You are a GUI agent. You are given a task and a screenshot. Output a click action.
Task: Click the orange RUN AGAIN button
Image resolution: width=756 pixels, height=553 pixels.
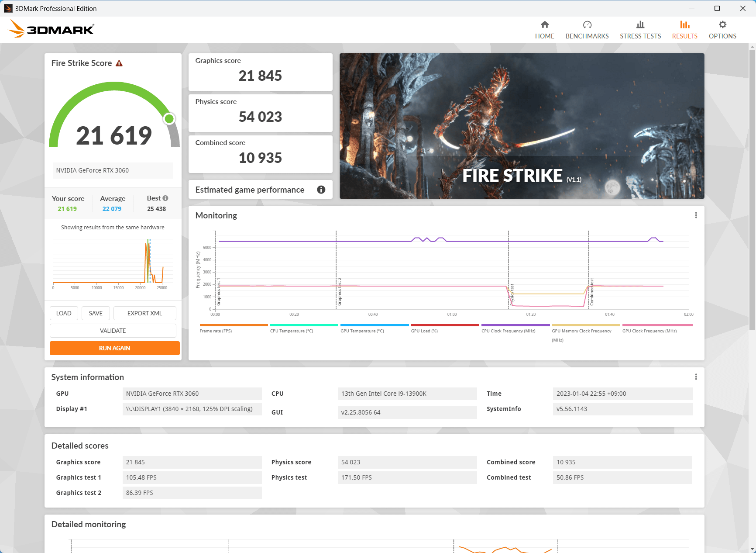coord(115,348)
